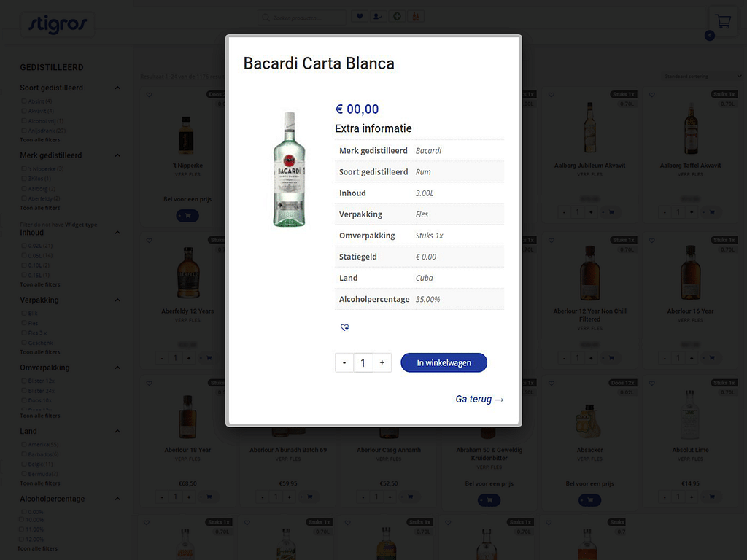747x560 pixels.
Task: Click the bottles icon in the header toolbar
Action: point(417,17)
